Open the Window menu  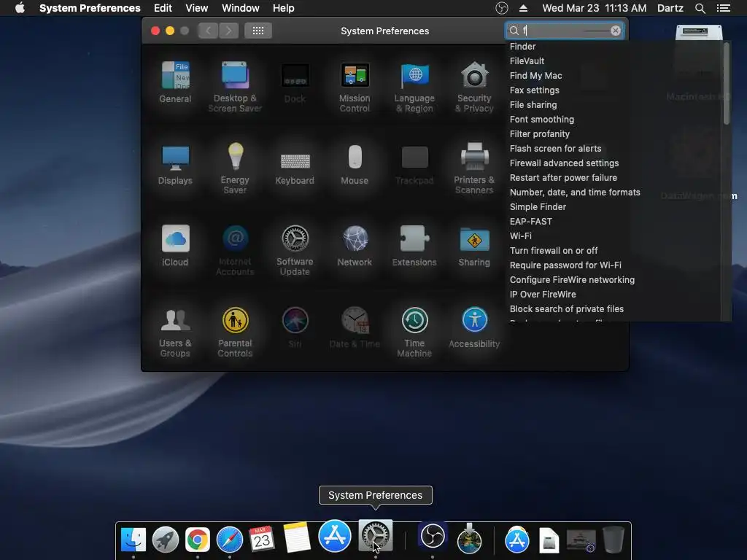click(x=241, y=8)
